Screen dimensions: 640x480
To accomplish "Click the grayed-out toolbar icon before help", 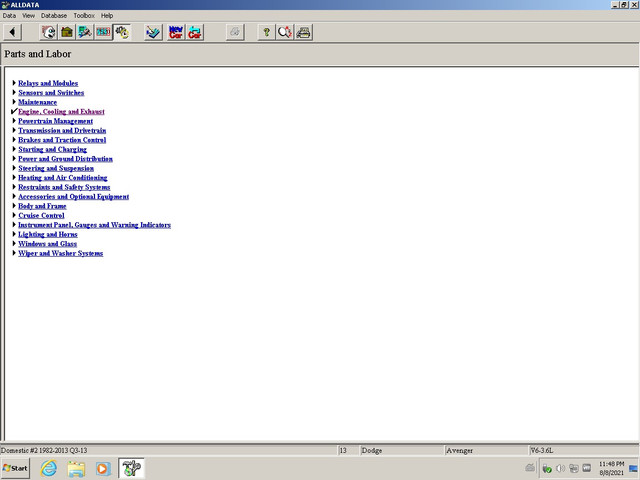I will click(x=235, y=32).
